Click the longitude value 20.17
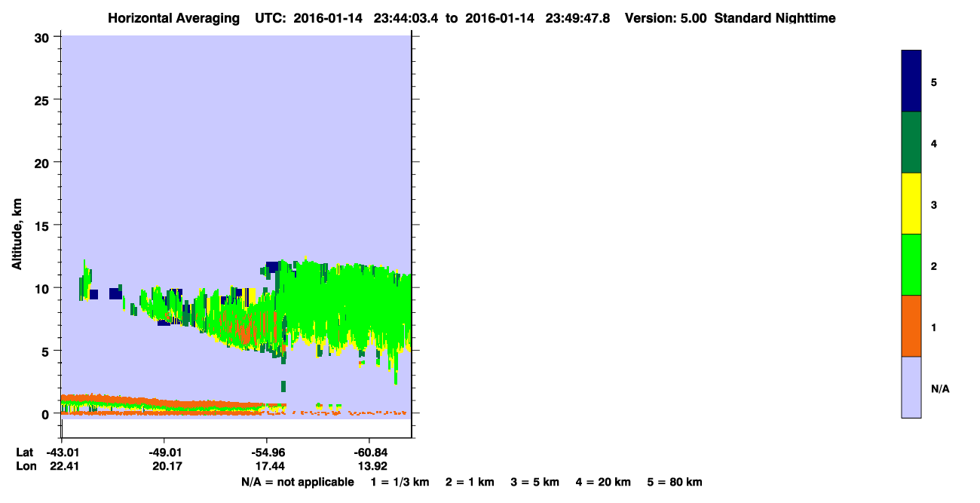Screen dimensions: 980x503 pyautogui.click(x=166, y=467)
